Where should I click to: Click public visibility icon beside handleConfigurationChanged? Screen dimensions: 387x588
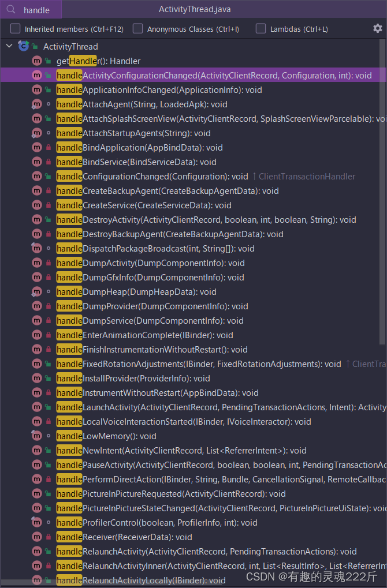(x=49, y=176)
